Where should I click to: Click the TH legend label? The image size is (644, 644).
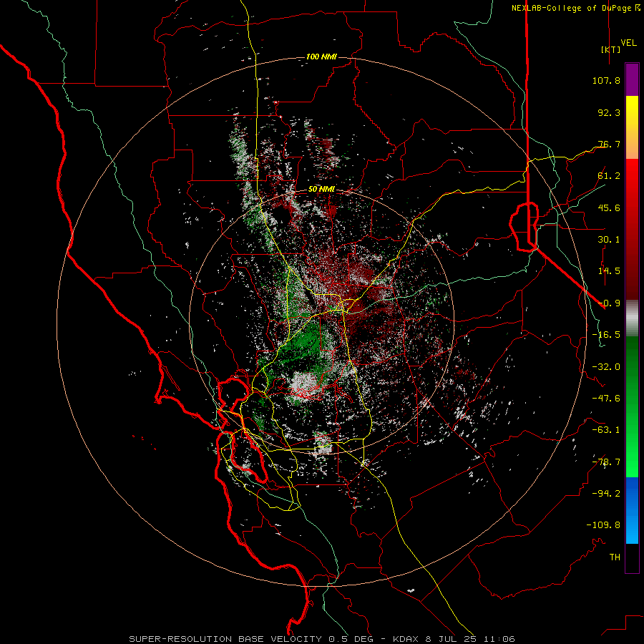point(615,557)
